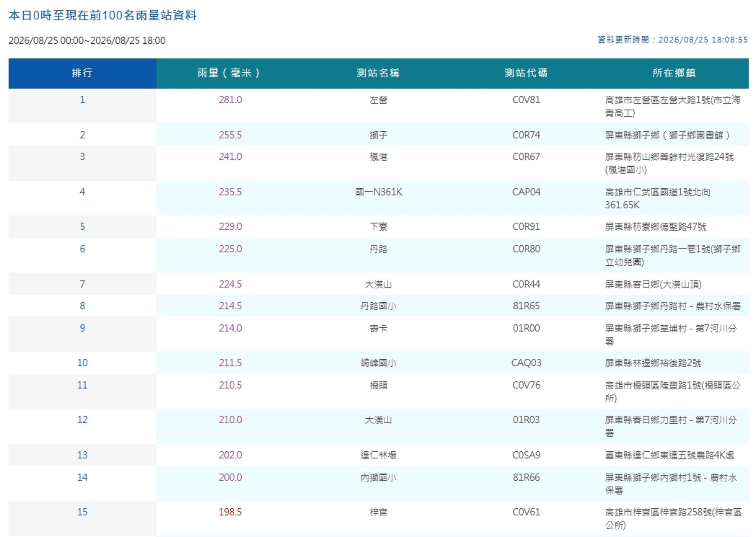Click the 測站代碼 column header
The width and height of the screenshot is (756, 537).
(526, 73)
